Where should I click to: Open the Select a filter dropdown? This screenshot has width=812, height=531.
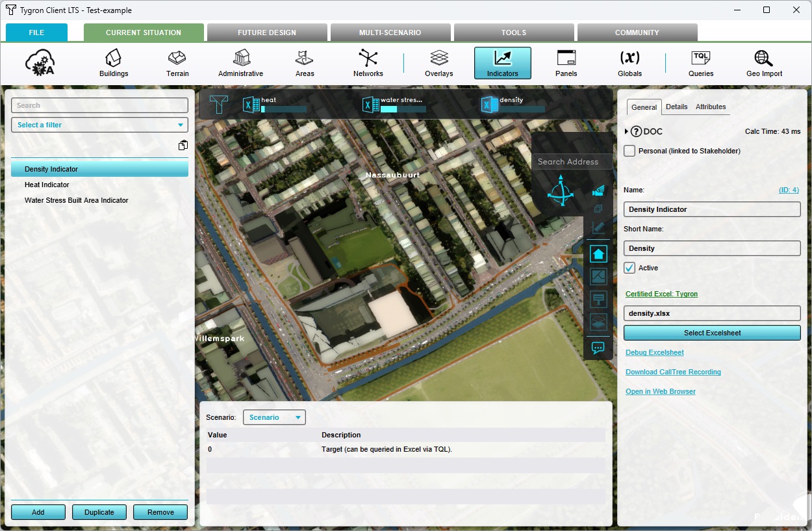coord(99,125)
